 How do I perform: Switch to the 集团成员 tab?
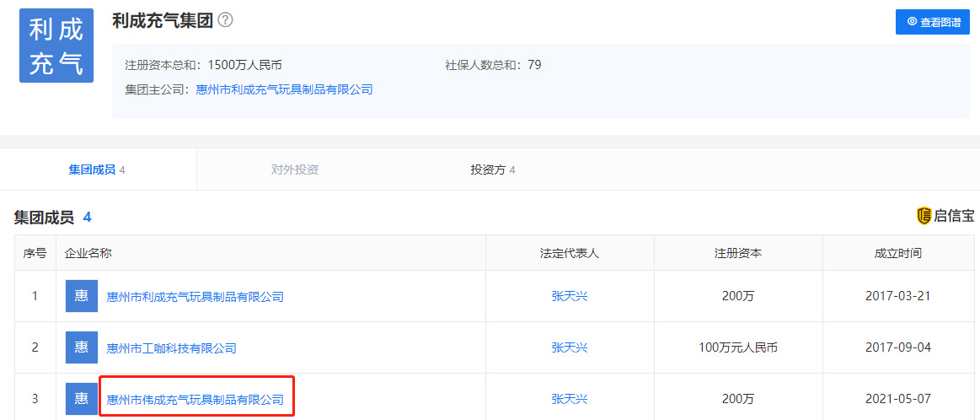(98, 170)
